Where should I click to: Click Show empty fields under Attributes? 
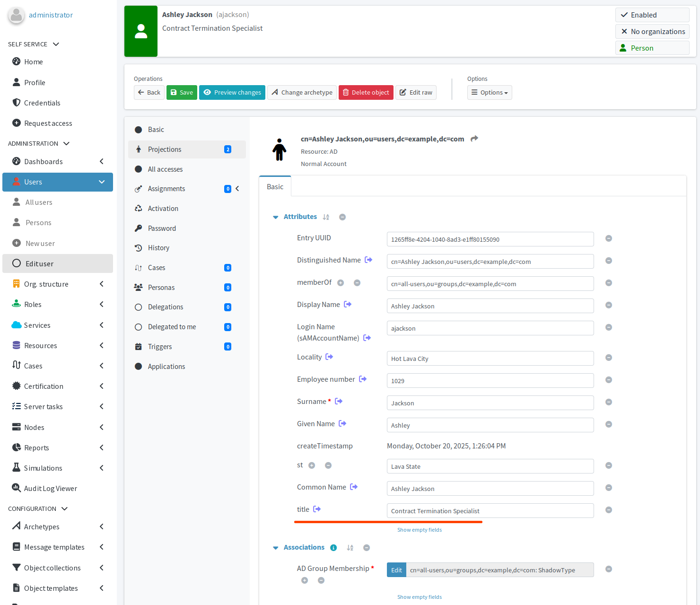click(x=419, y=530)
